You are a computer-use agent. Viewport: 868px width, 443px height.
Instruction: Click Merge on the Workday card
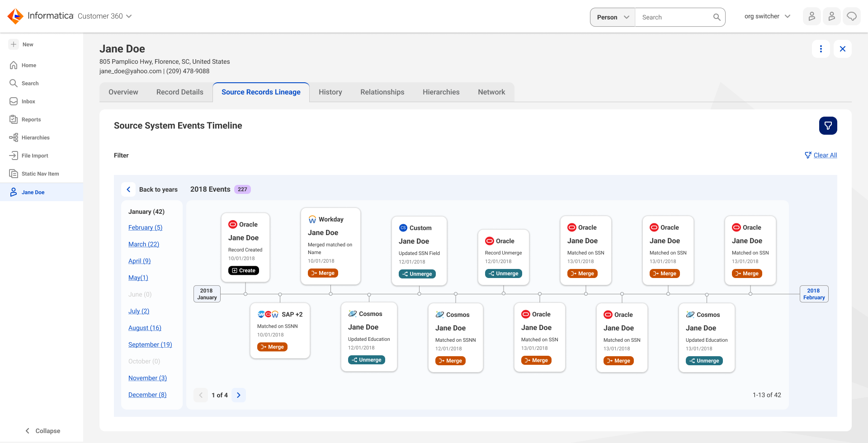[x=323, y=273]
